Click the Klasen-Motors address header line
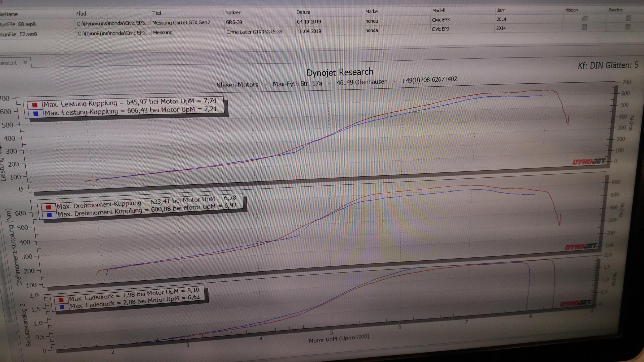644x362 pixels. tap(337, 82)
